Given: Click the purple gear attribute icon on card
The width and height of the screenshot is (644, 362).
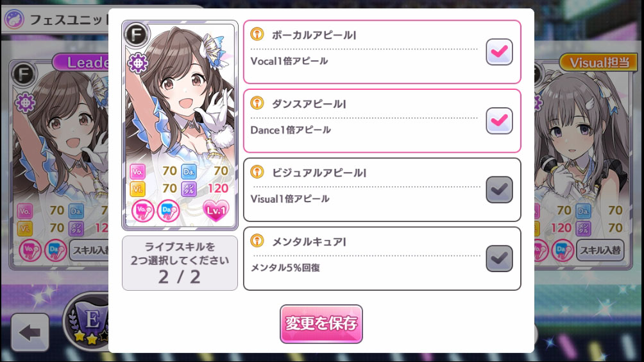Looking at the screenshot, I should click(x=138, y=64).
